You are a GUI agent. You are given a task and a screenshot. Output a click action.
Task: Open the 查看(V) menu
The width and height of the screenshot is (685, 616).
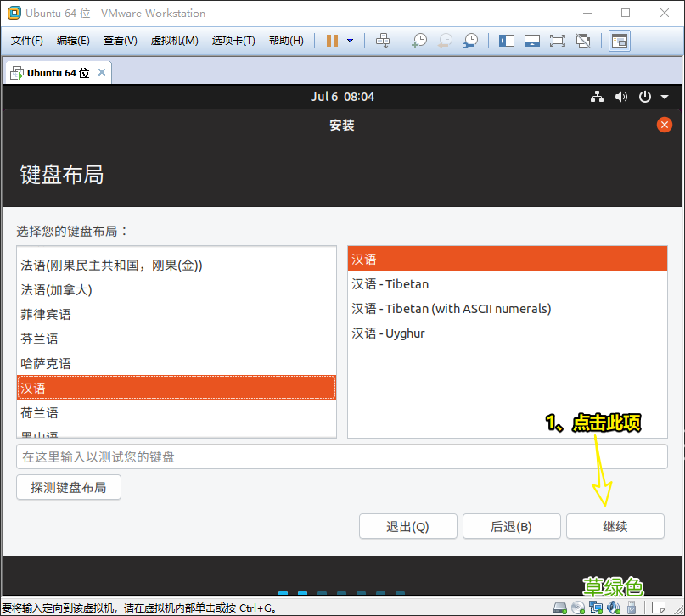pyautogui.click(x=121, y=41)
